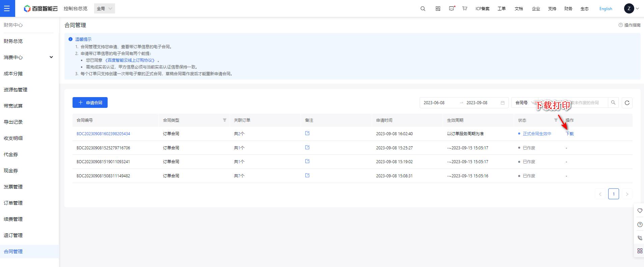Go to 发票管理 in the sidebar

13,187
